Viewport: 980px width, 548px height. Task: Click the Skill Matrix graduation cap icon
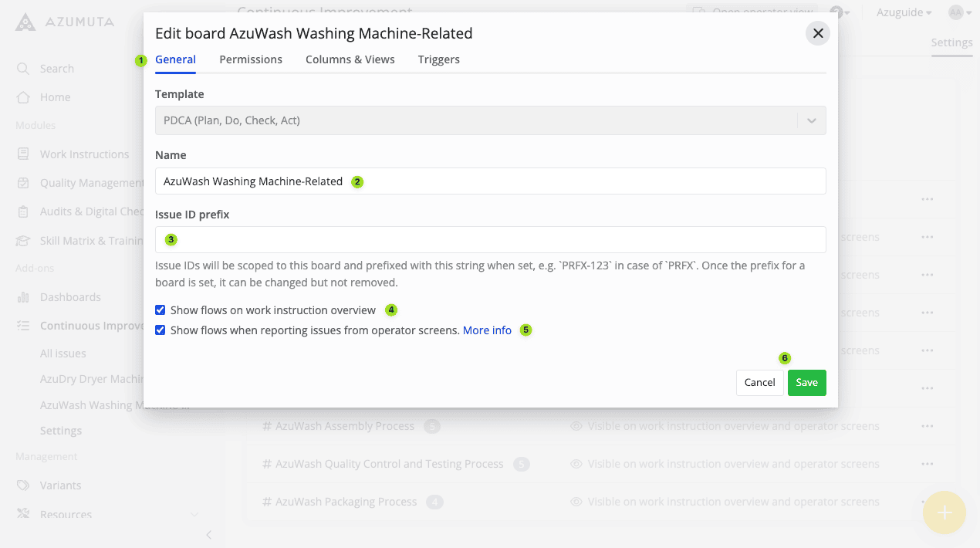coord(23,241)
